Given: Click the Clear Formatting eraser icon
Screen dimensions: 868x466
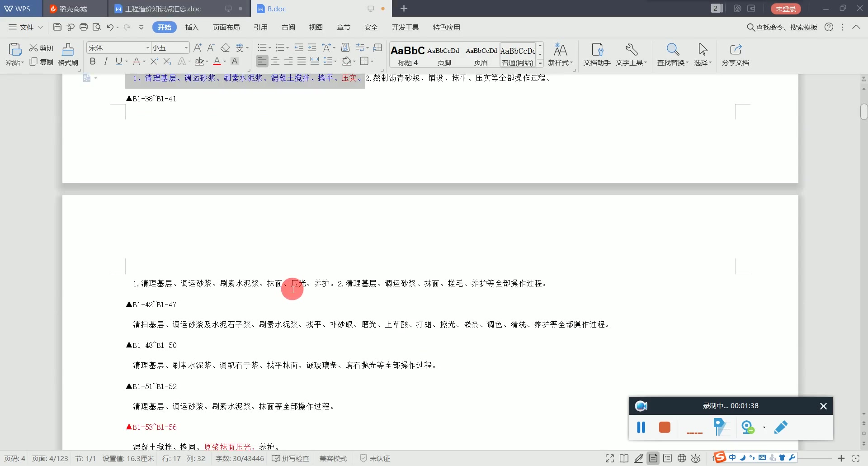Looking at the screenshot, I should point(225,48).
